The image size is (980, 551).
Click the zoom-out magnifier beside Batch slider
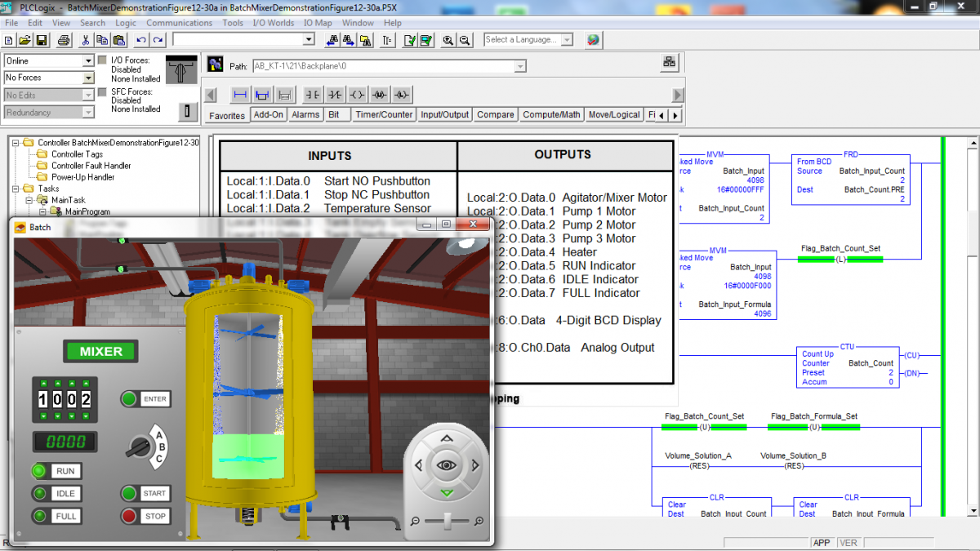click(415, 520)
